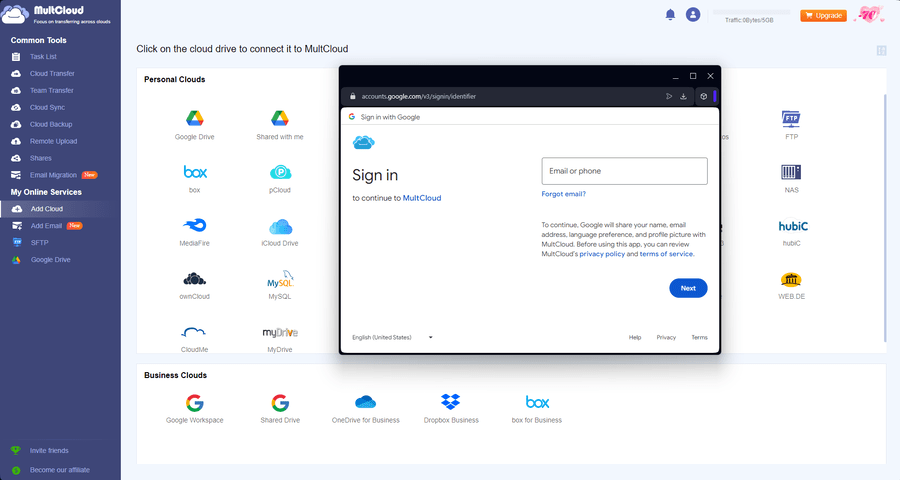Viewport: 900px width, 480px height.
Task: Select OneDrive for Business
Action: (x=366, y=408)
